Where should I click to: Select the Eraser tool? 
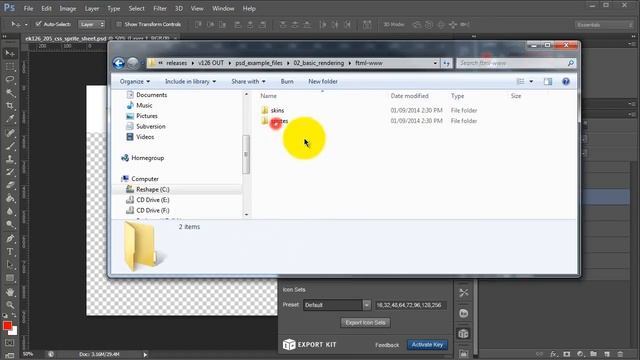[x=10, y=185]
